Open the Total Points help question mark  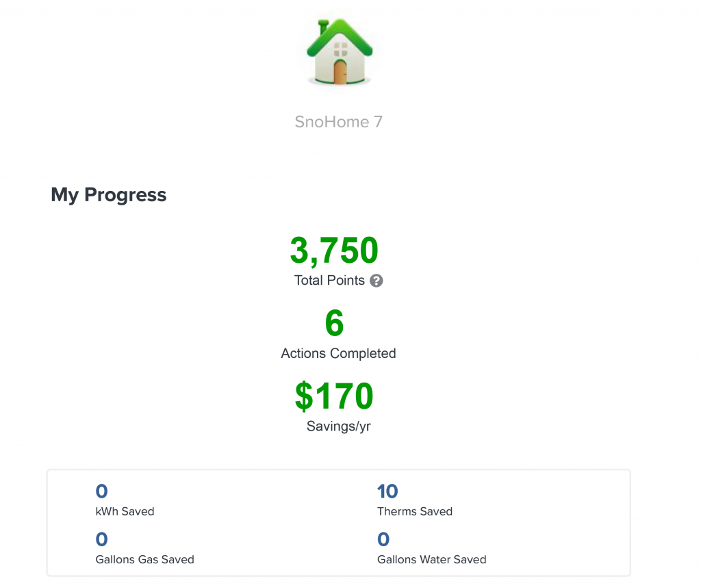pos(377,281)
